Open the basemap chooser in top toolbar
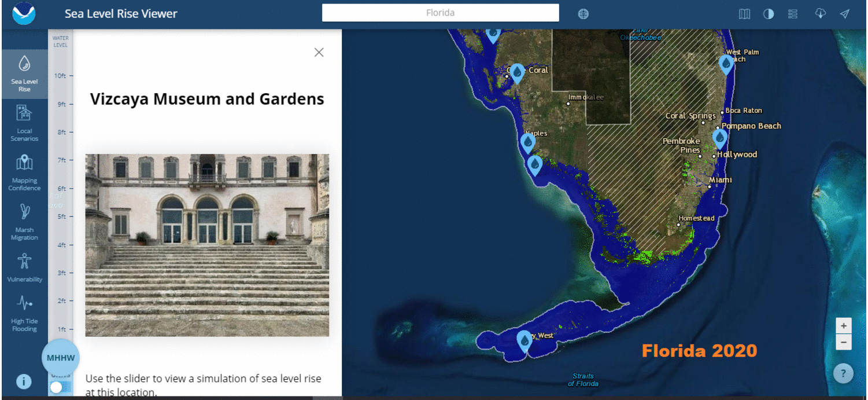 point(744,13)
